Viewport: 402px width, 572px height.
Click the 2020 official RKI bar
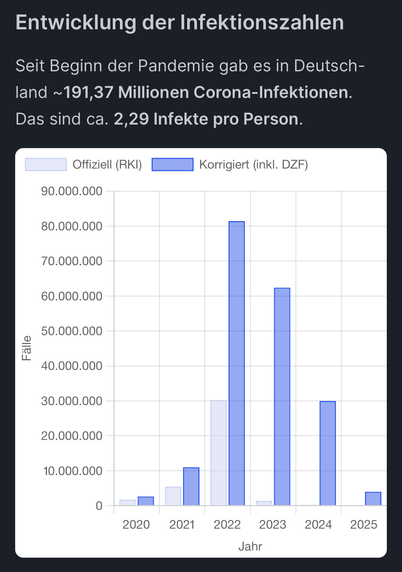[127, 503]
